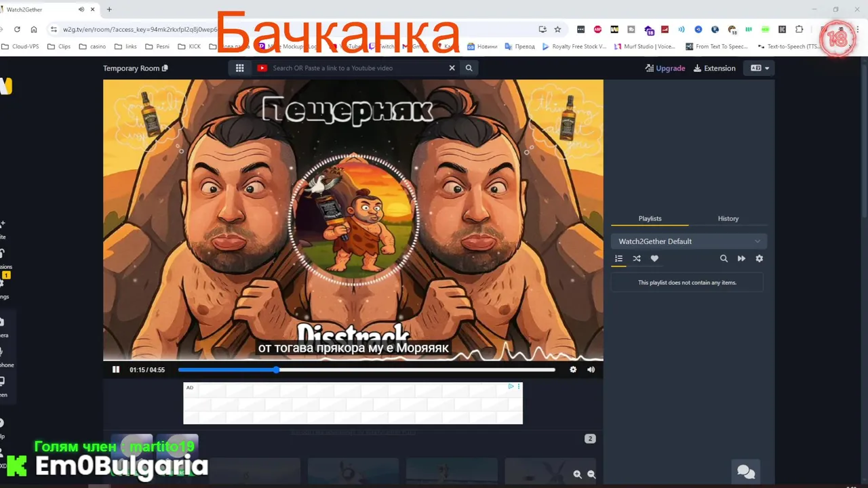Toggle the favorites heart icon
Screen dimensions: 868x488
tap(654, 258)
